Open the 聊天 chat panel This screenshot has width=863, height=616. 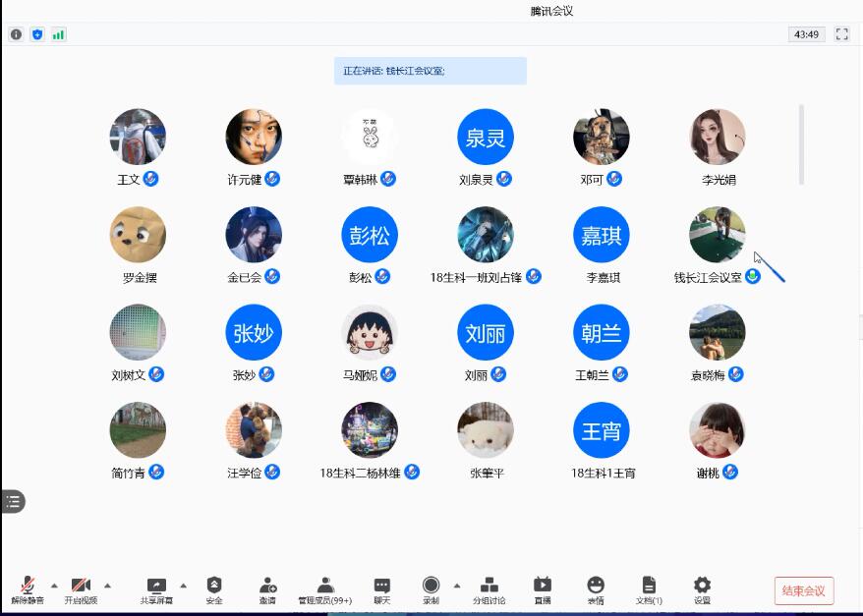382,588
